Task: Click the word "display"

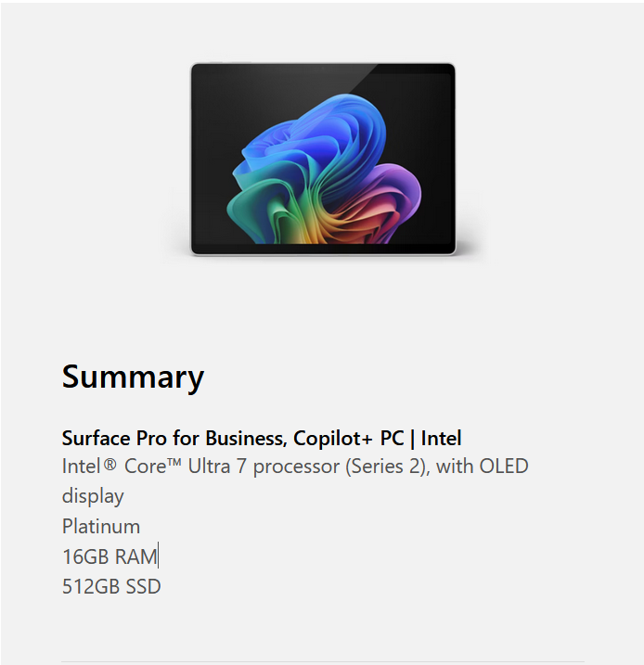Action: tap(93, 496)
